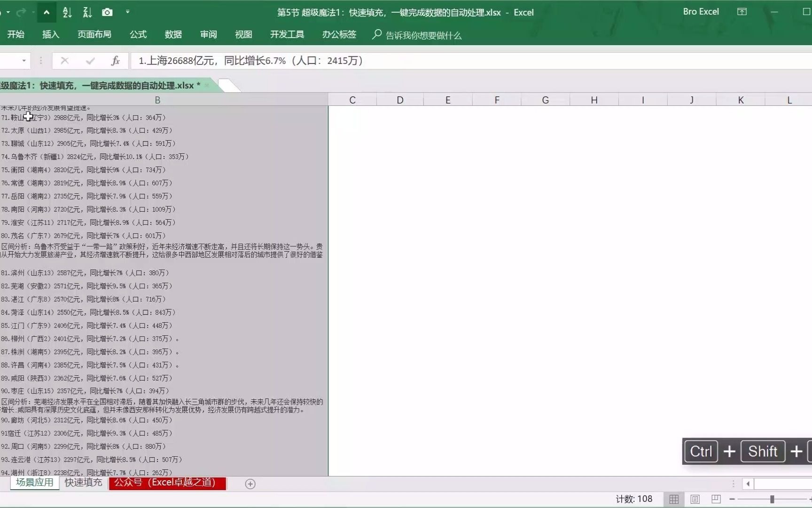The image size is (812, 508).
Task: Switch to the 快速填充 sheet tab
Action: [x=84, y=483]
